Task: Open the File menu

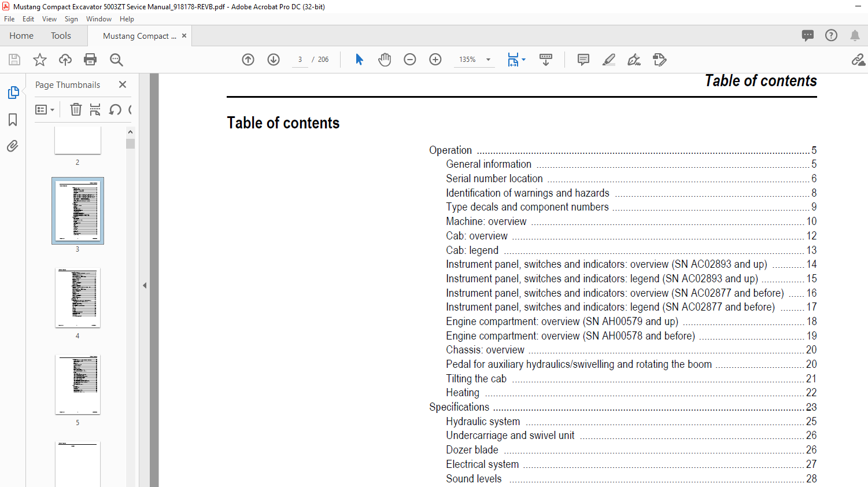Action: [9, 19]
